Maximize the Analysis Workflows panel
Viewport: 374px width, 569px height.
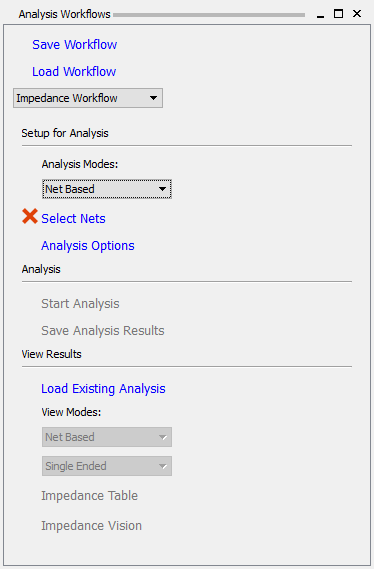point(338,14)
